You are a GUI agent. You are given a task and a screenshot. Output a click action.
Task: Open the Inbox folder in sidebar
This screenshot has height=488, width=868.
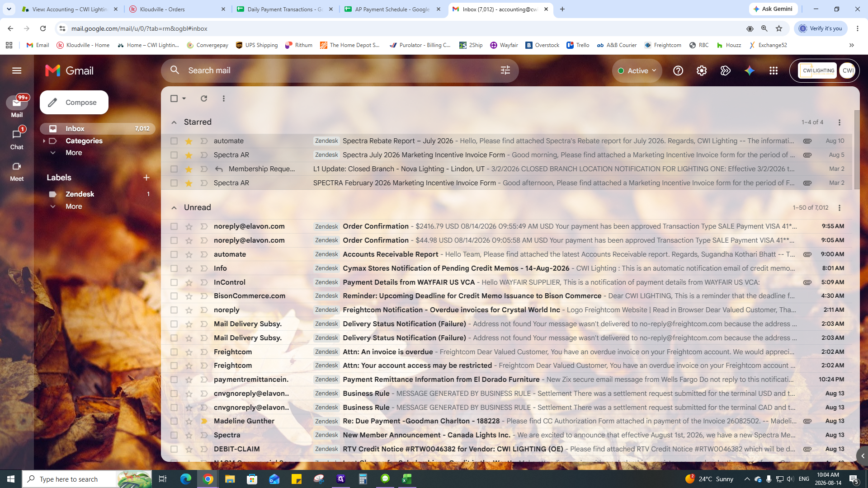(x=98, y=129)
